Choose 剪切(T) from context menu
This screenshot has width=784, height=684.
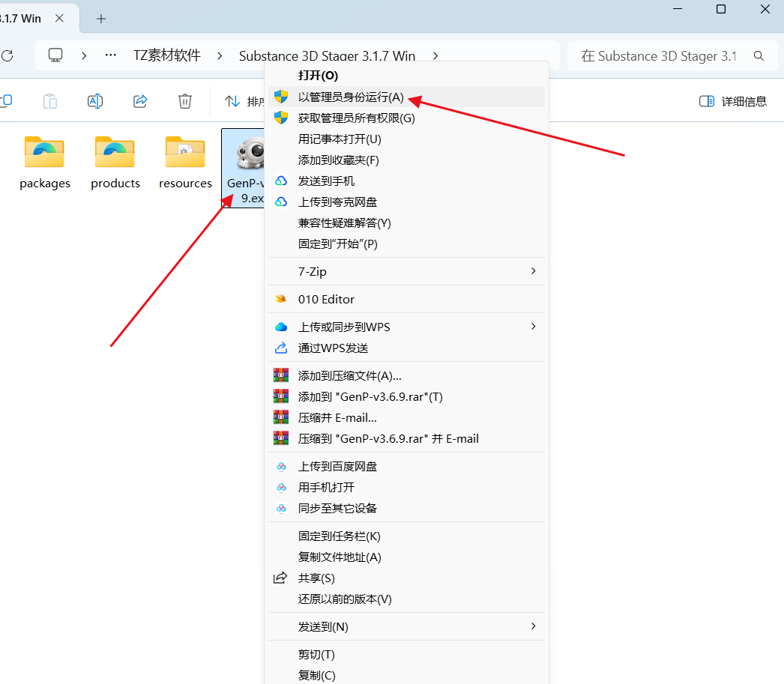pyautogui.click(x=406, y=655)
